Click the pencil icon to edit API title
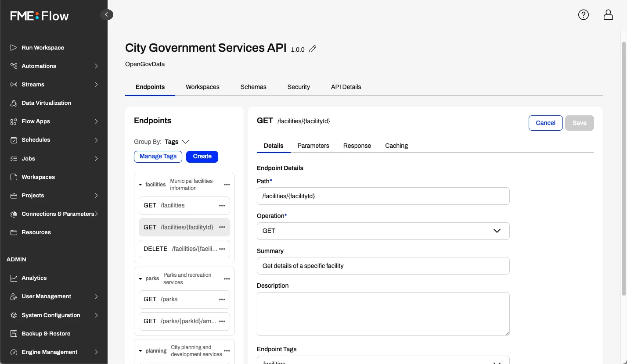The height and width of the screenshot is (364, 627). coord(313,49)
